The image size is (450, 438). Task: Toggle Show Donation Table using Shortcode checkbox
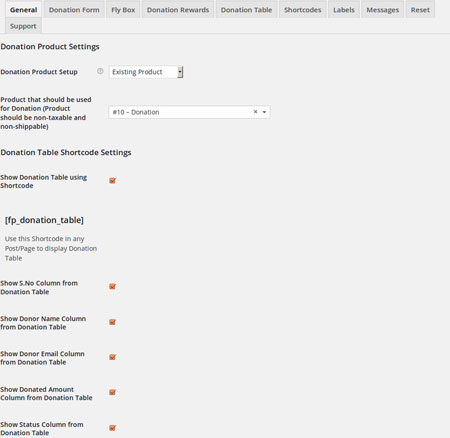coord(112,181)
